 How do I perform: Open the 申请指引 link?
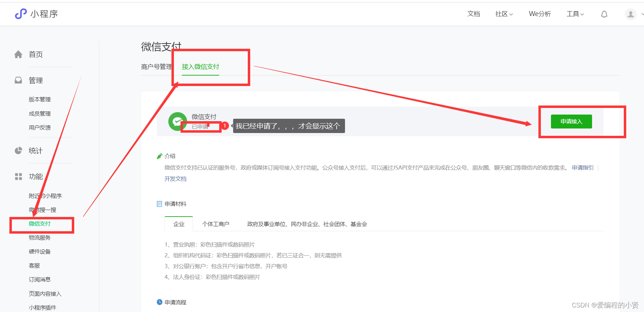point(583,167)
